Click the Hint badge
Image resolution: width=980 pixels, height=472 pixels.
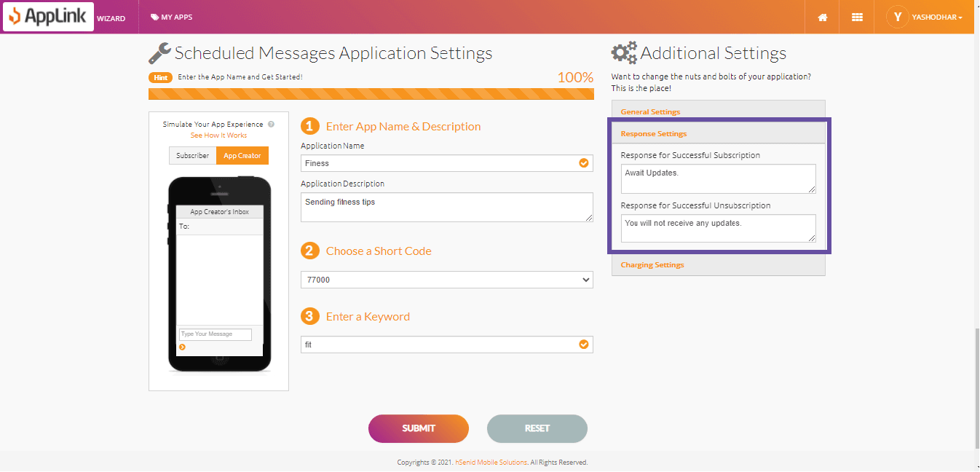click(160, 77)
